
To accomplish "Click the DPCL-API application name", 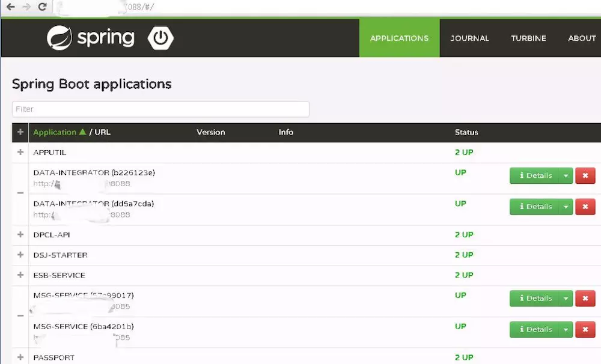I will pos(52,235).
